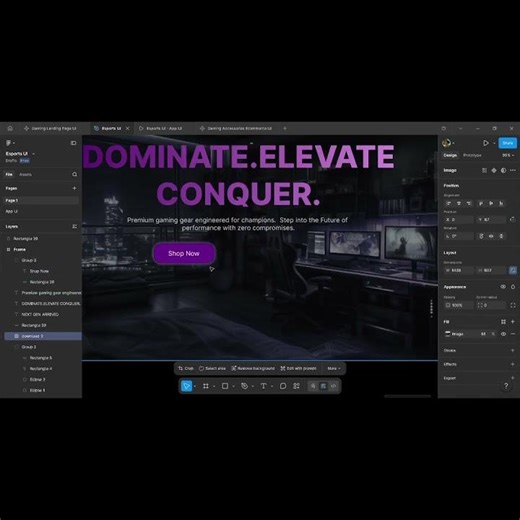
Task: Click the Image fill thumbnail swatch
Action: click(448, 334)
